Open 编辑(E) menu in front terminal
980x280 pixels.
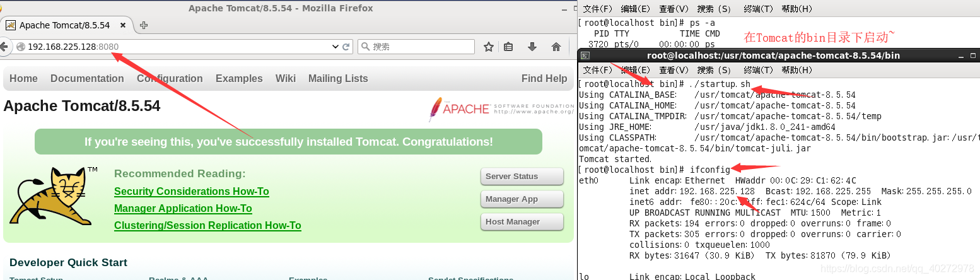[636, 70]
